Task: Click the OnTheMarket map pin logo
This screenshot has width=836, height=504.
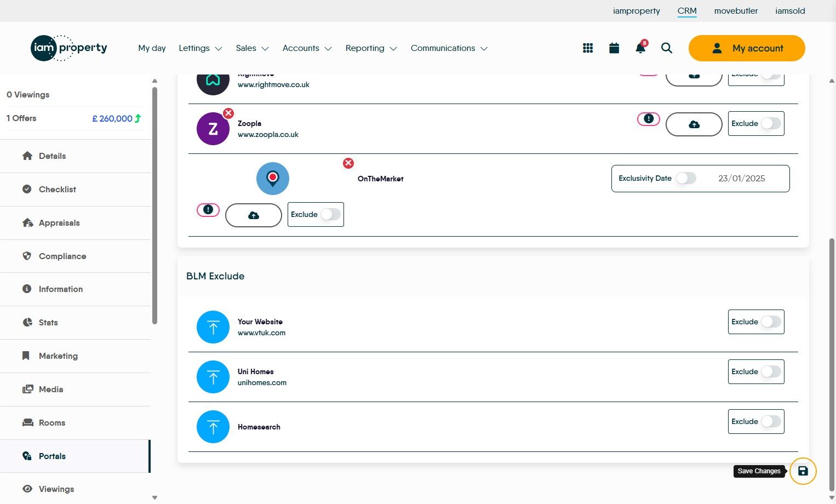Action: point(273,179)
